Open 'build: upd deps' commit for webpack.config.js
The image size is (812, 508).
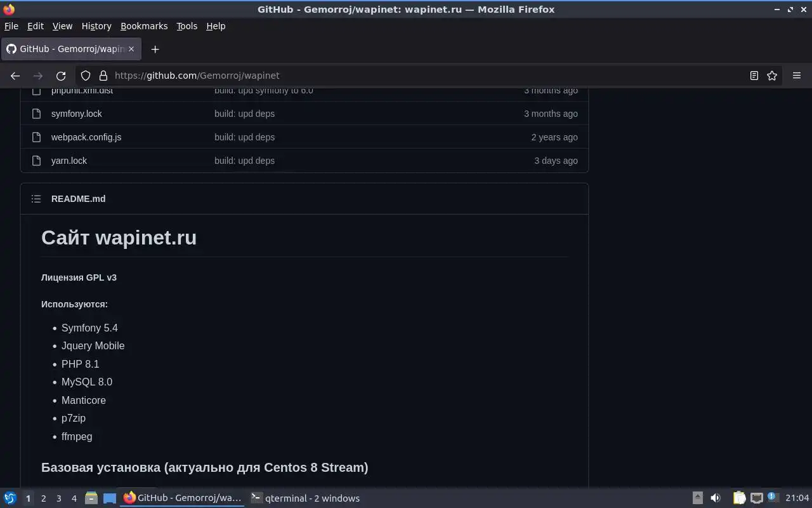244,137
